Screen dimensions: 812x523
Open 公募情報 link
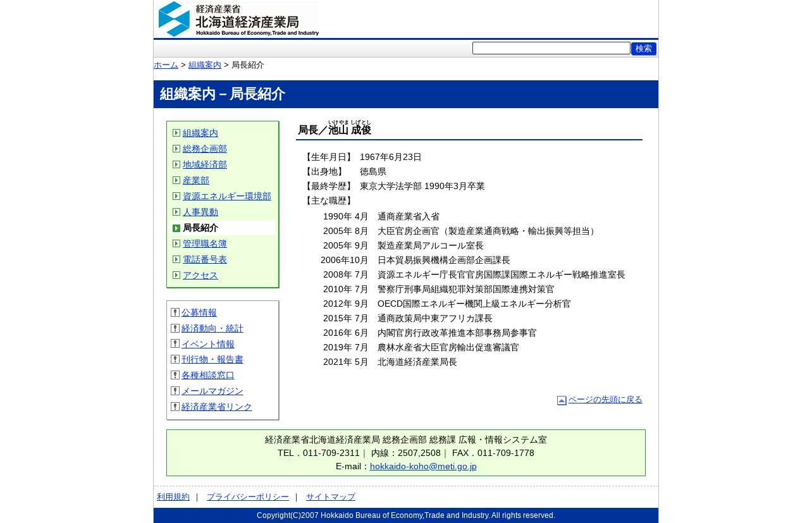click(199, 312)
